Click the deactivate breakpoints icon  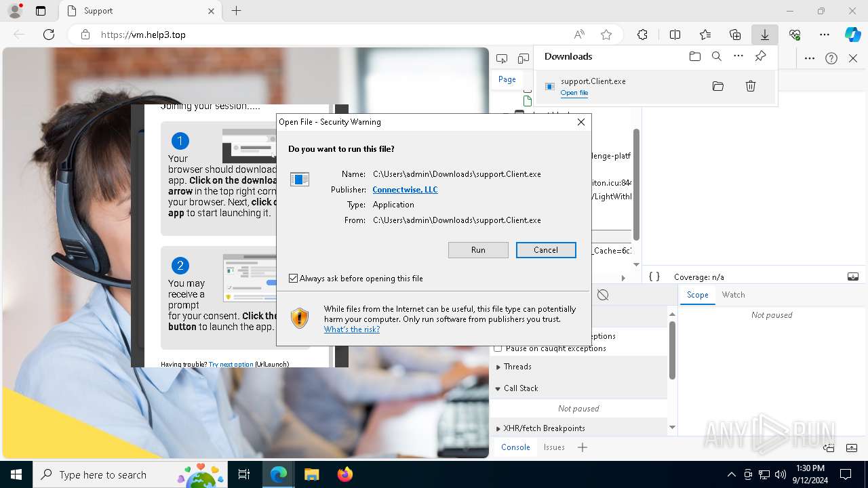(603, 295)
